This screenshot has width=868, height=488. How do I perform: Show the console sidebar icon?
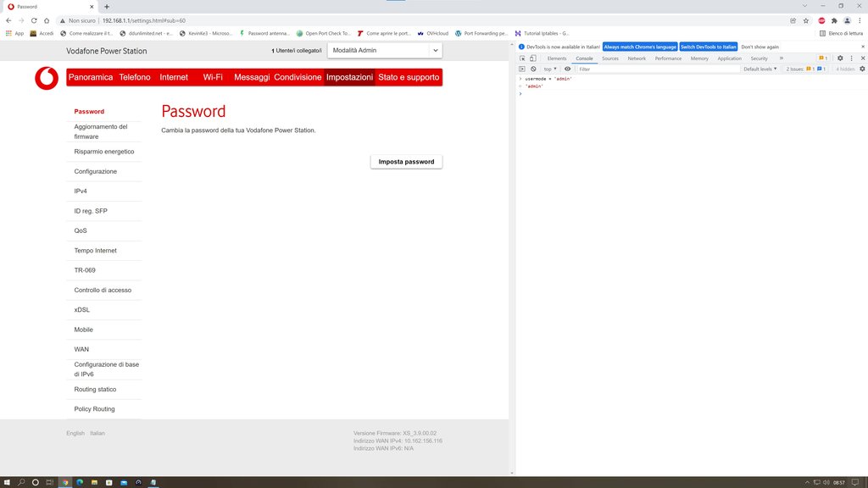522,69
